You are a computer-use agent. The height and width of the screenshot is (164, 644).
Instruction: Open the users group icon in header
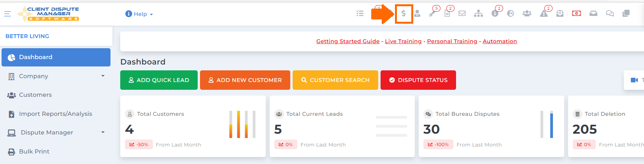tap(527, 14)
